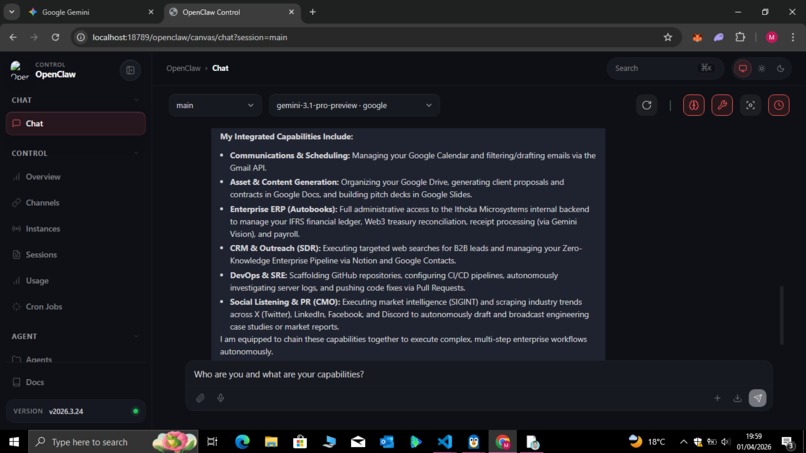This screenshot has width=806, height=453.
Task: Go back in browser
Action: tap(13, 37)
